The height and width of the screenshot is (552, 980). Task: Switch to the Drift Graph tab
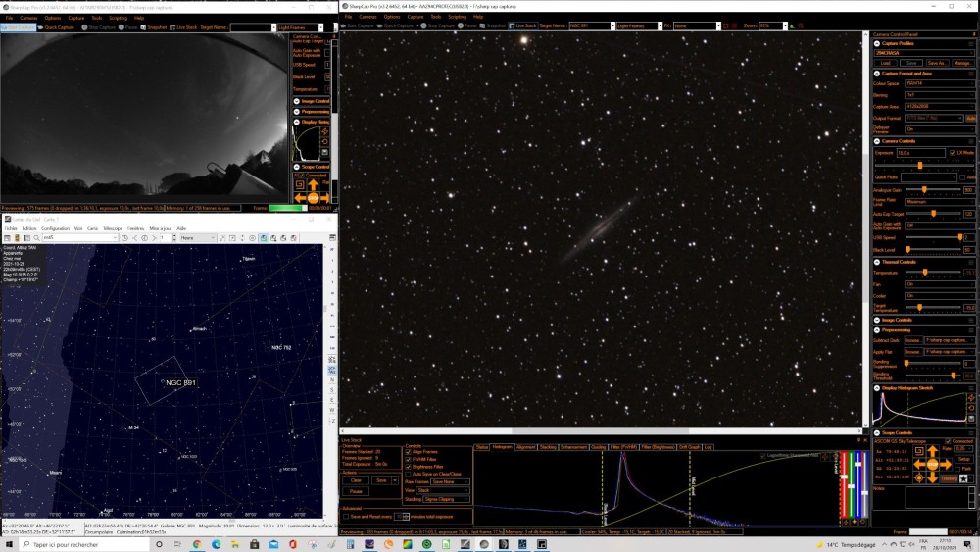[689, 447]
